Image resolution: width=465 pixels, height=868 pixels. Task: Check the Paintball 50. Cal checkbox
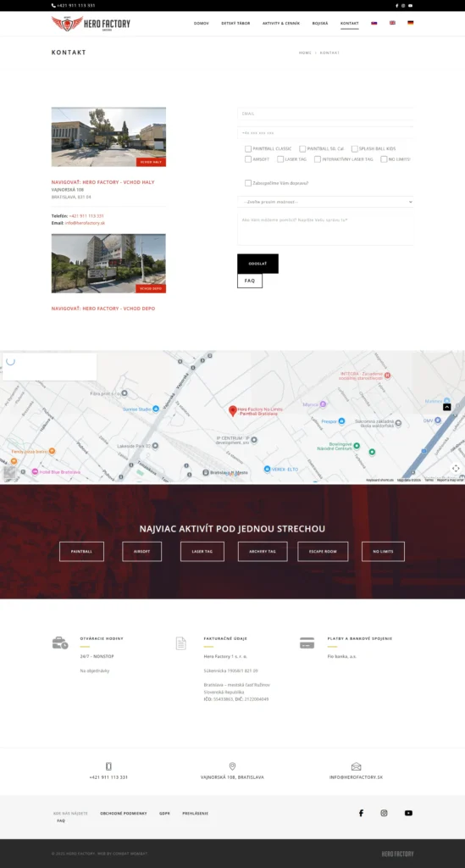[x=302, y=149]
